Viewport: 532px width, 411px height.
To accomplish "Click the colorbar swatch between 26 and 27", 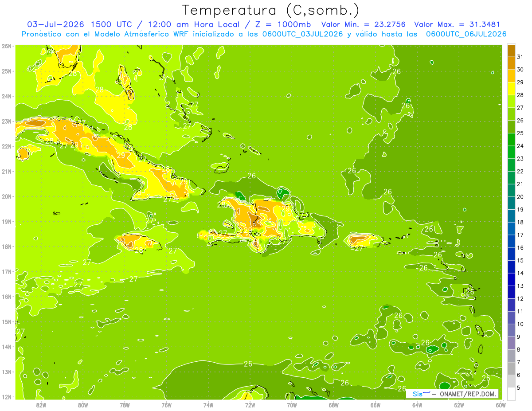I will [x=512, y=114].
